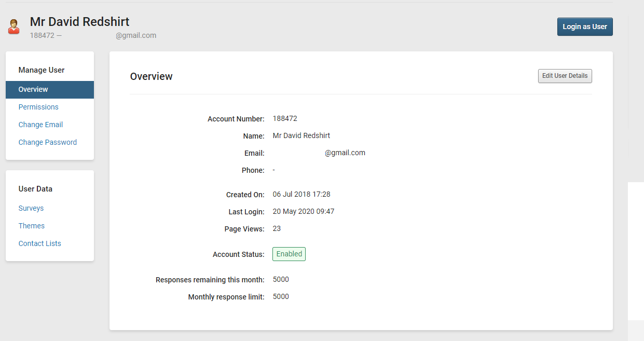Viewport: 644px width, 341px height.
Task: Click the Edit User Details button
Action: click(x=565, y=76)
